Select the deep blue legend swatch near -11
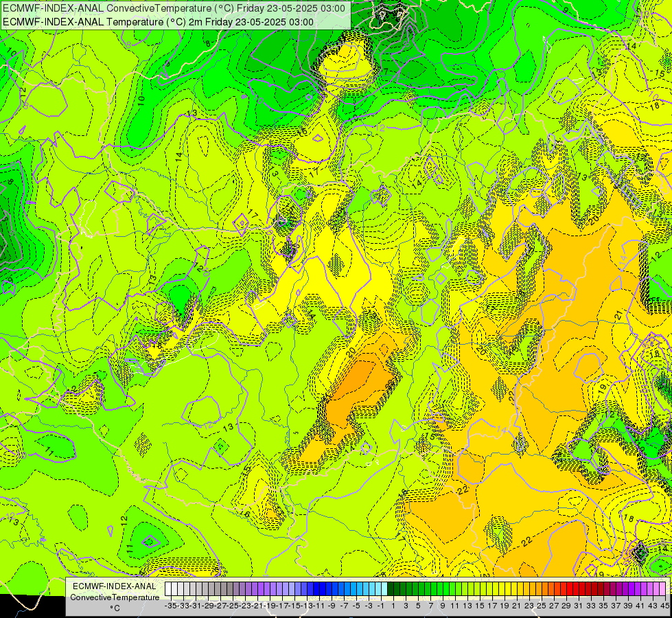This screenshot has height=618, width=672. [316, 588]
